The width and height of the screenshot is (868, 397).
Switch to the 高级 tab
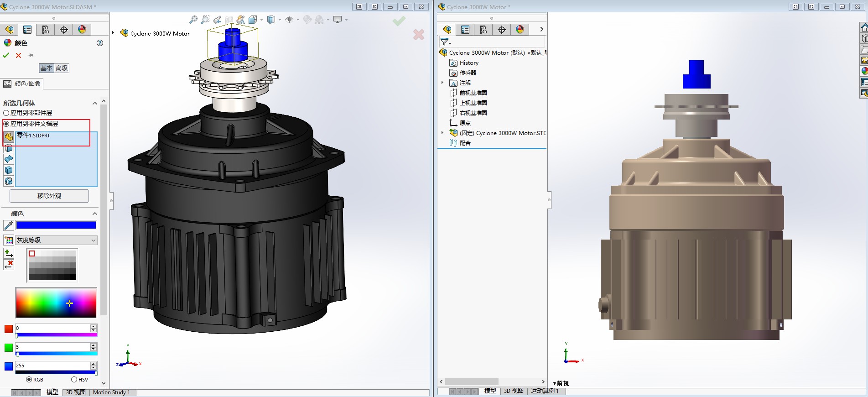coord(62,68)
